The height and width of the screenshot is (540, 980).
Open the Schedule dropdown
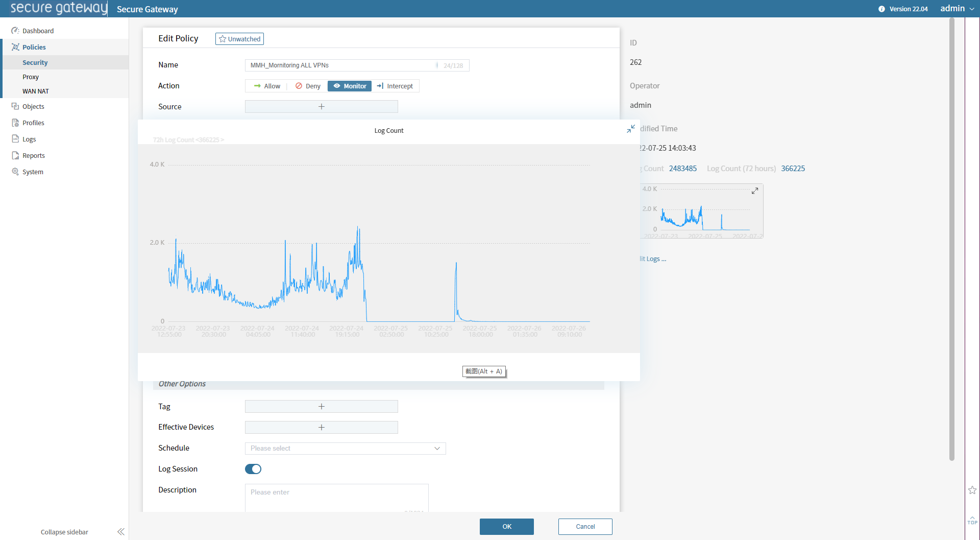(345, 448)
